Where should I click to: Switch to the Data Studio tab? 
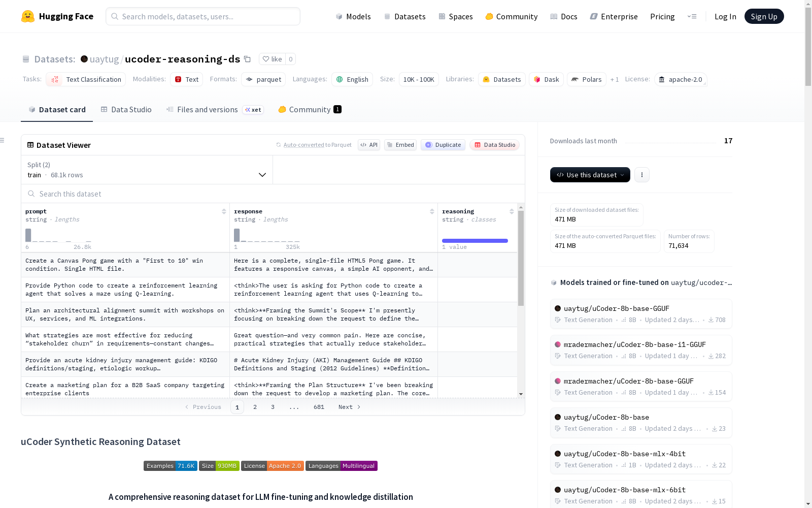coord(126,110)
